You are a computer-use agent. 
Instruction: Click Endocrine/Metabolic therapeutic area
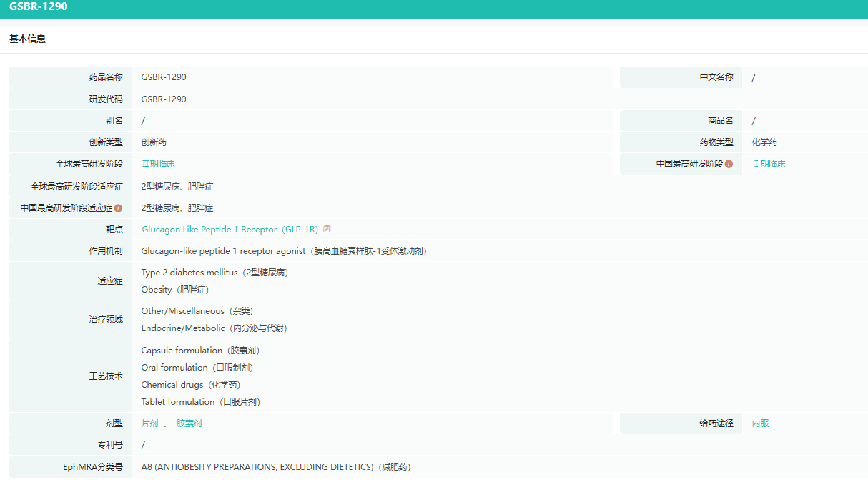[x=214, y=328]
